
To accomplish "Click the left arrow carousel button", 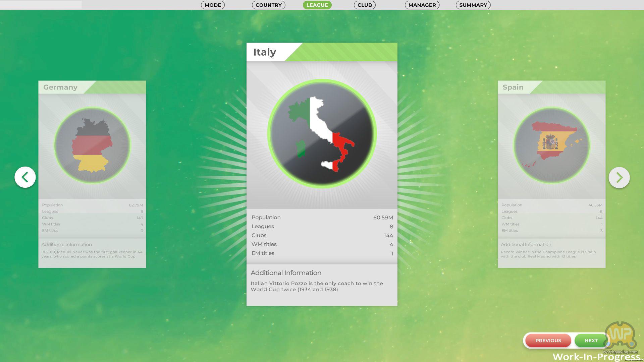I will coord(25,177).
